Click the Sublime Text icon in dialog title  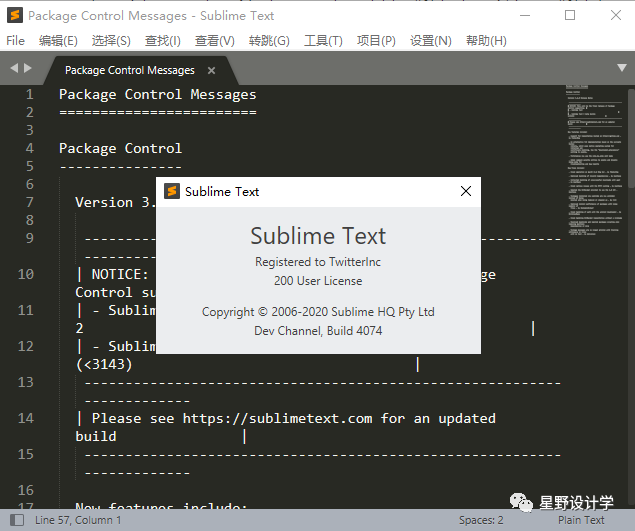172,191
